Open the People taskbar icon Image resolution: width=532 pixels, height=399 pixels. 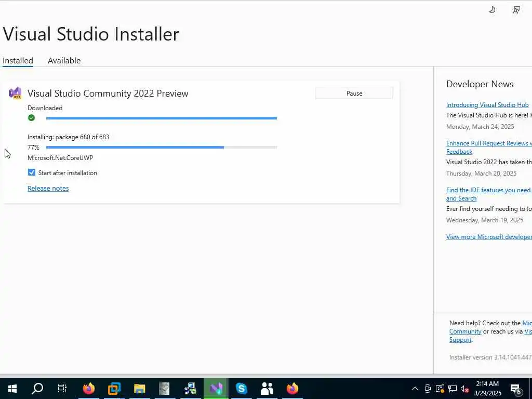(x=267, y=389)
